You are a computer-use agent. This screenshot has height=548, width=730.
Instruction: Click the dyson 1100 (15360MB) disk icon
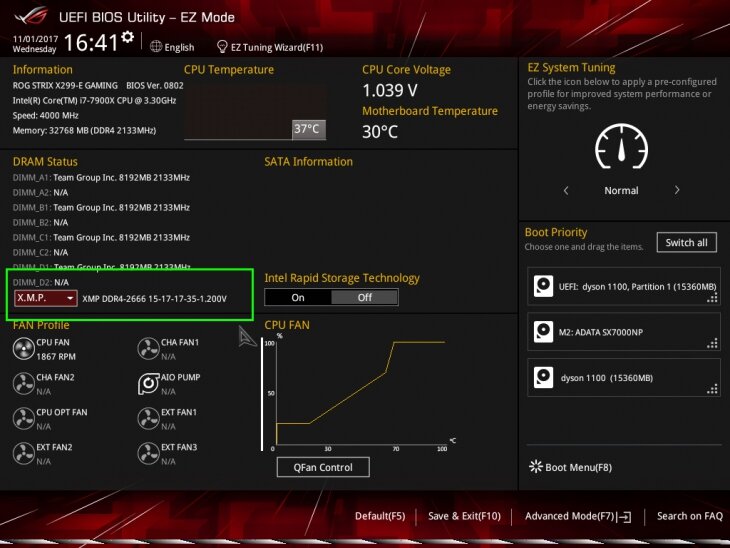[x=543, y=378]
